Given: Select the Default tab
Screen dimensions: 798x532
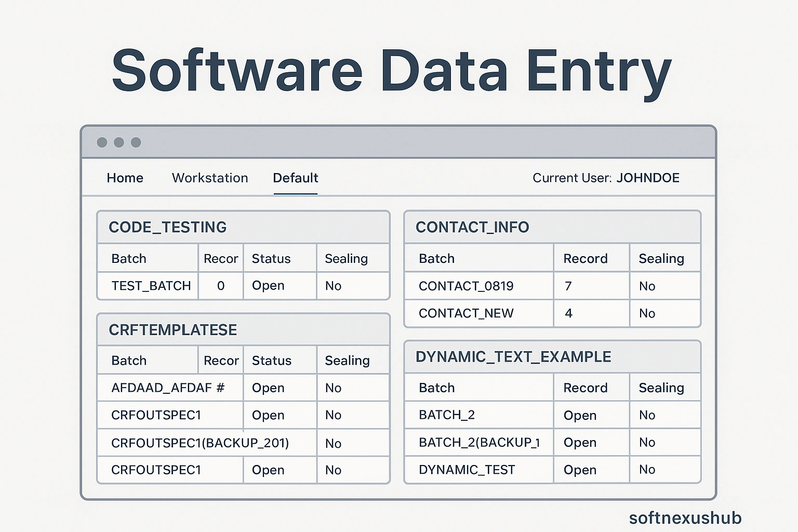Looking at the screenshot, I should (295, 178).
